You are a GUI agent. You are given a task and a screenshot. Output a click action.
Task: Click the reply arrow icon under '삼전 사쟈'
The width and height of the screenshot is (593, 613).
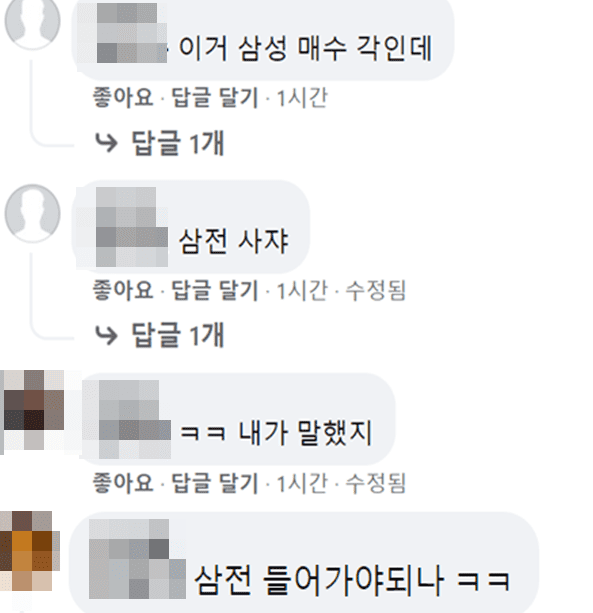click(106, 335)
